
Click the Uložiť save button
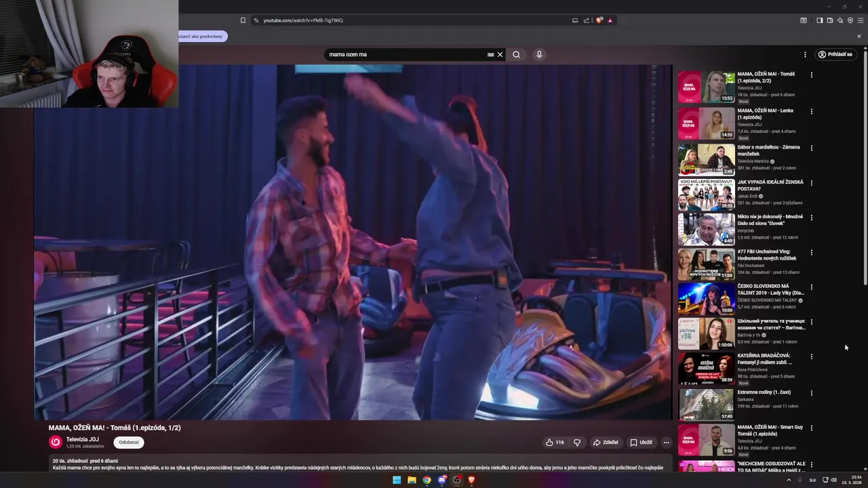point(641,443)
